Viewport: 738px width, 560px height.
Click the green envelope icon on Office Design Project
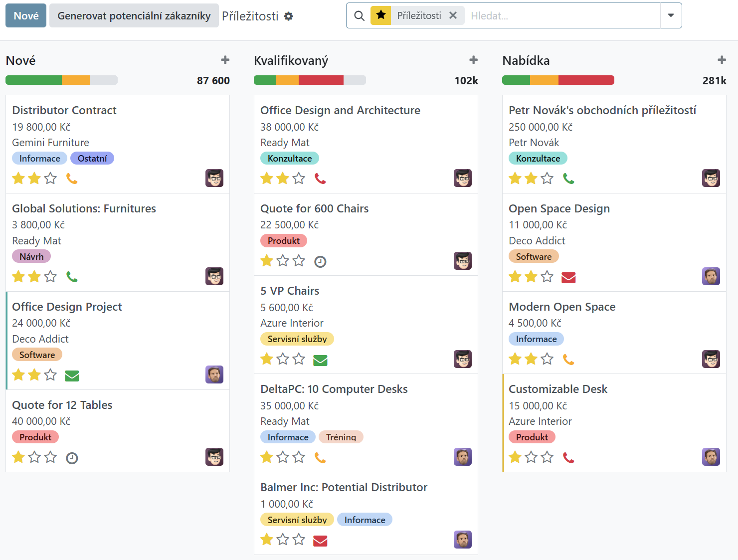click(72, 375)
